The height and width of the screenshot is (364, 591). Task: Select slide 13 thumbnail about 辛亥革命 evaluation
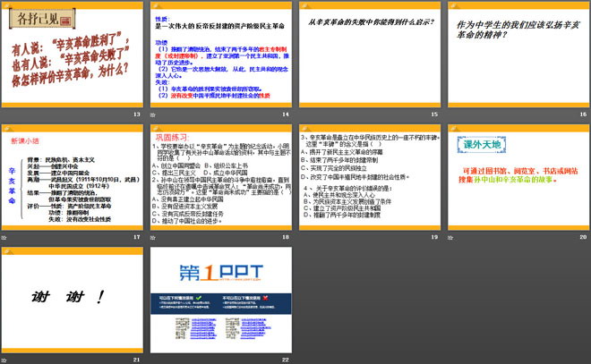click(72, 54)
